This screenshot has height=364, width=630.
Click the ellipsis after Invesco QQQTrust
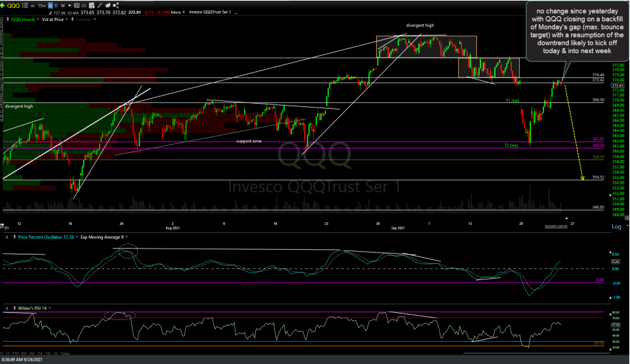(x=236, y=12)
